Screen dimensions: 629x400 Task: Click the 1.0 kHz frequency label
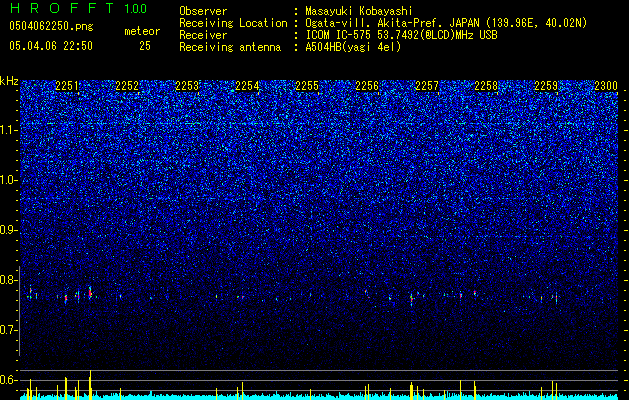point(9,180)
